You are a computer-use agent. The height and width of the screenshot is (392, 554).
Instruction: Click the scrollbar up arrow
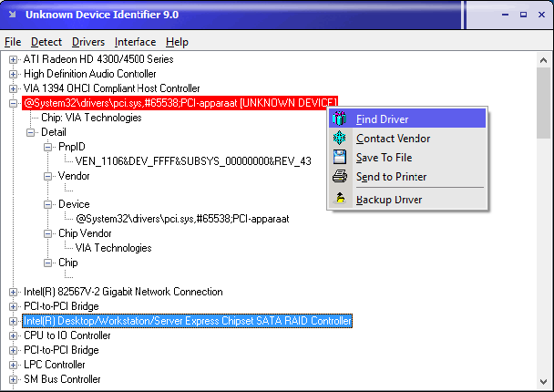(543, 60)
